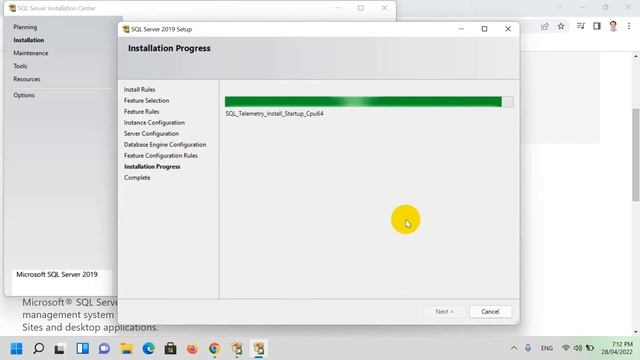Open Wi-Fi network tray icon
This screenshot has width=640, height=360.
pyautogui.click(x=566, y=348)
